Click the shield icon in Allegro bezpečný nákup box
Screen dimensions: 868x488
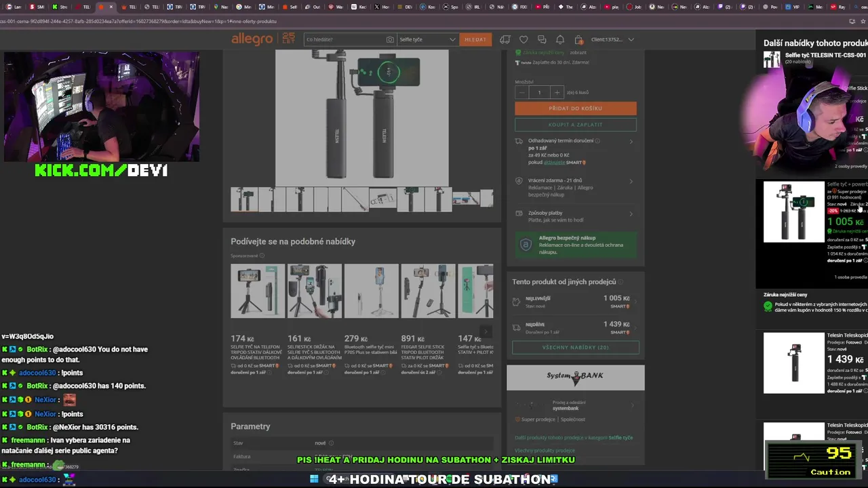[x=526, y=245]
